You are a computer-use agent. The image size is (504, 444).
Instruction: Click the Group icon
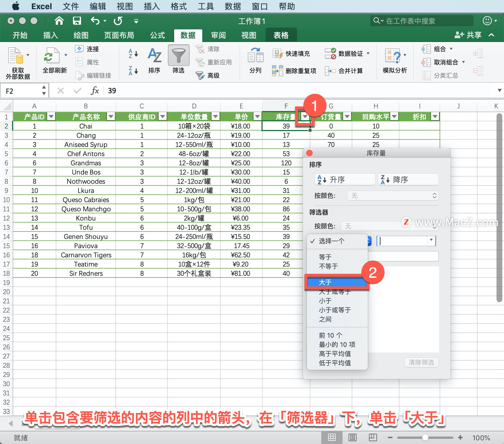coord(426,49)
